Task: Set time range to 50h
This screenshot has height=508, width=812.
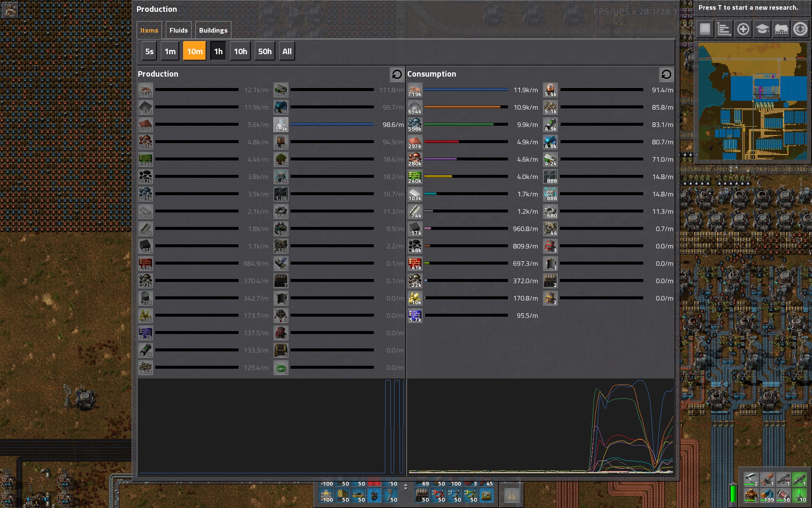Action: [265, 51]
